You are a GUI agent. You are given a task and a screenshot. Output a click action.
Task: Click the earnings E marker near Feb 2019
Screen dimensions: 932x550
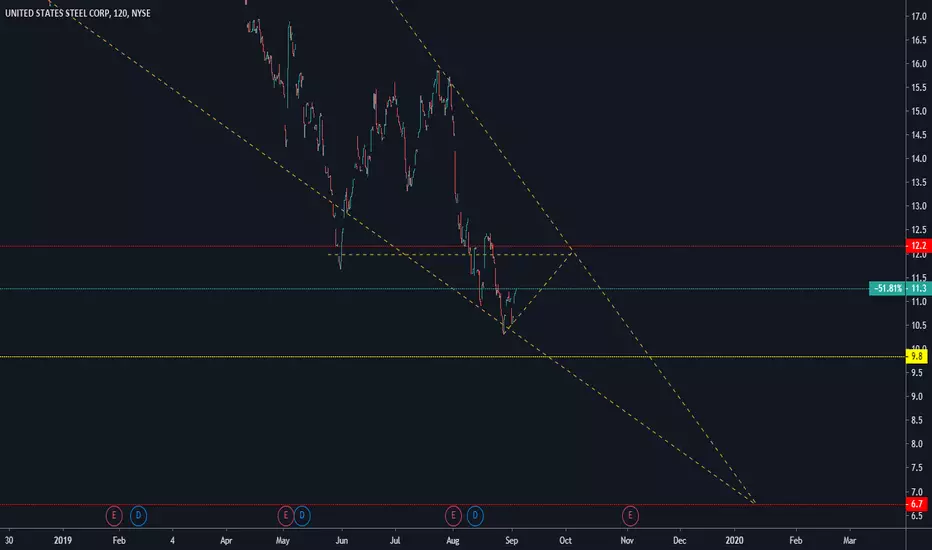tap(114, 516)
